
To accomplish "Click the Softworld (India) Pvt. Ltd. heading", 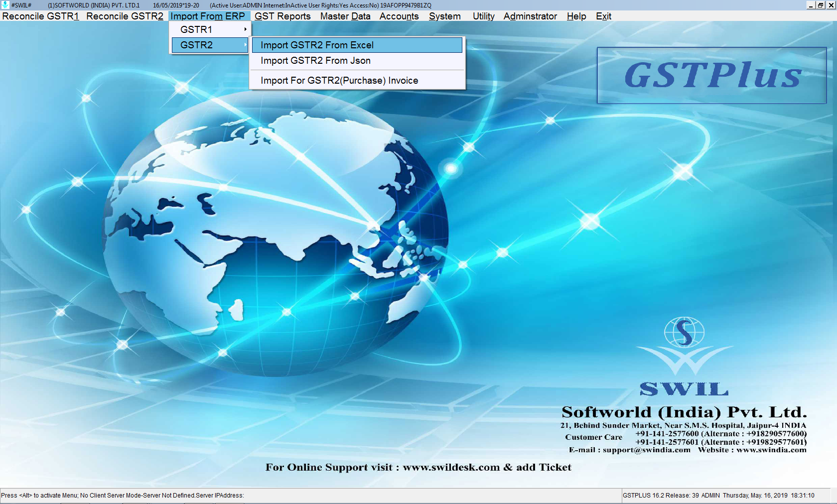I will pos(684,412).
